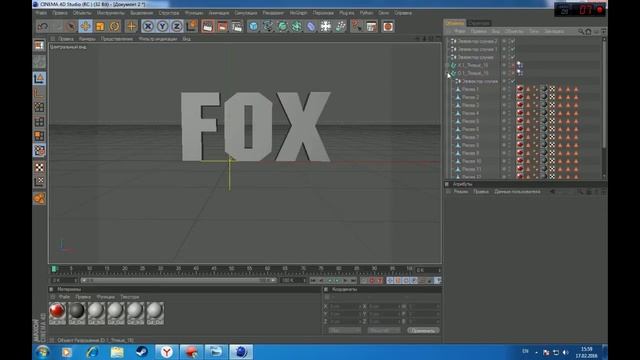Open the green NURBS generator icon

282,27
